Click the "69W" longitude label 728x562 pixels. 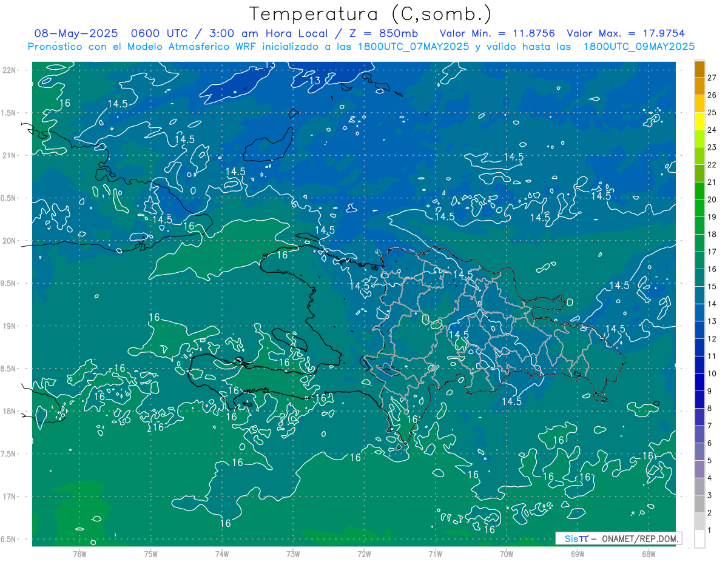578,554
